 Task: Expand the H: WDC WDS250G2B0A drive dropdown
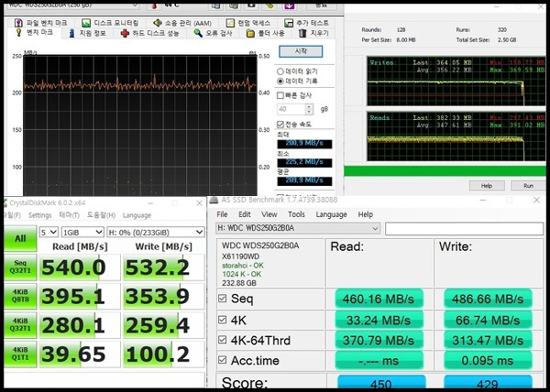click(x=298, y=228)
